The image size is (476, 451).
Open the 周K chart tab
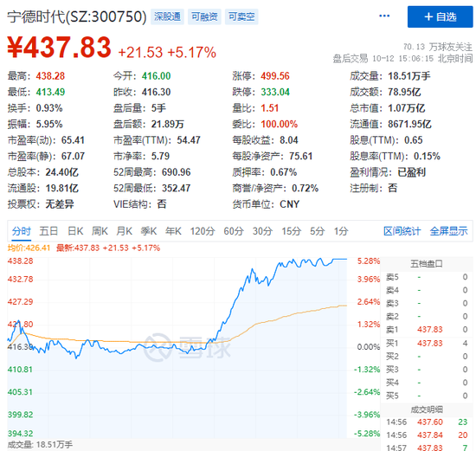click(x=100, y=231)
